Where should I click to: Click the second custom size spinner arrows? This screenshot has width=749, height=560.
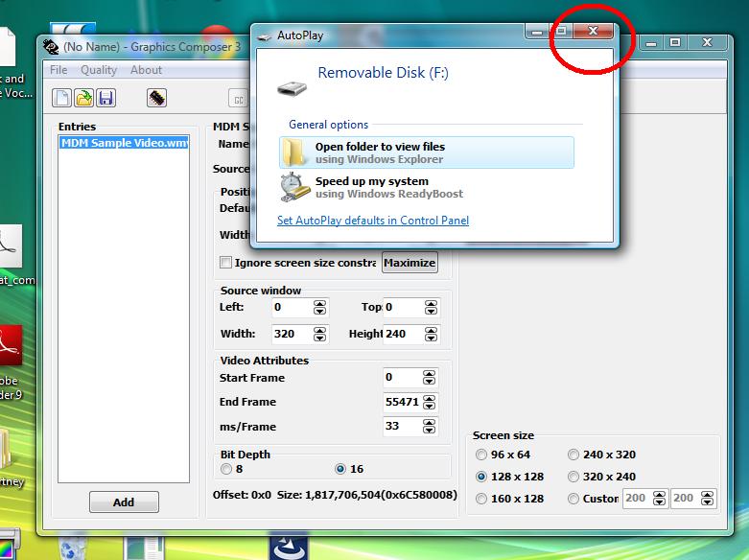pos(707,499)
